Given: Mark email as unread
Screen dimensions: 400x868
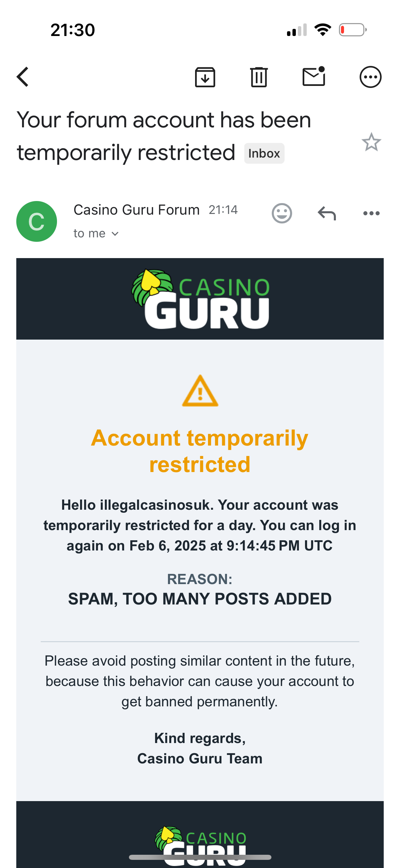Looking at the screenshot, I should coord(314,76).
